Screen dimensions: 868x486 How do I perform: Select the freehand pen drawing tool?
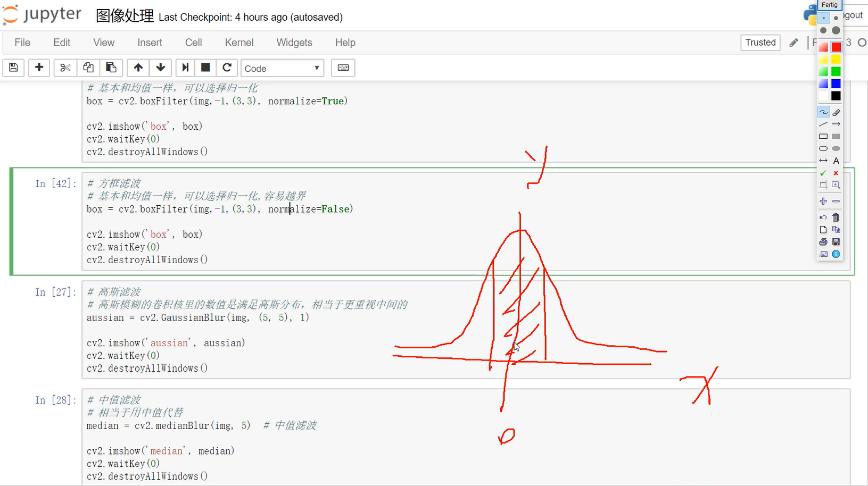[x=823, y=112]
